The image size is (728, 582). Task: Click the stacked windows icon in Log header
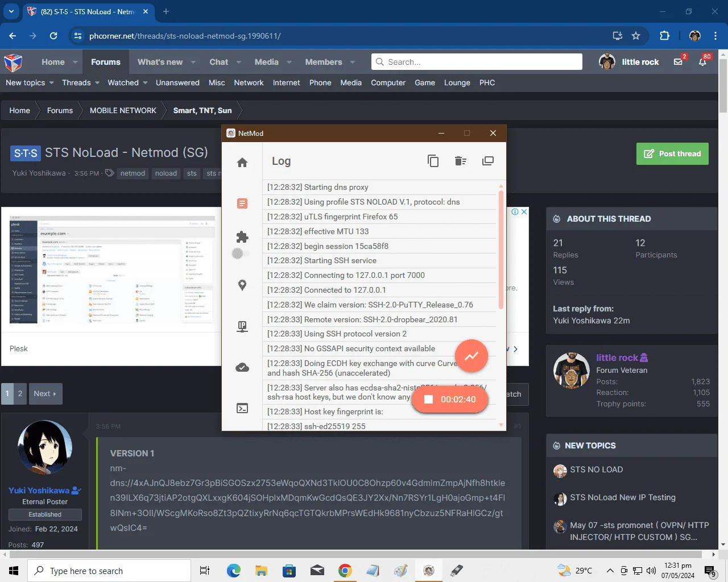coord(488,161)
